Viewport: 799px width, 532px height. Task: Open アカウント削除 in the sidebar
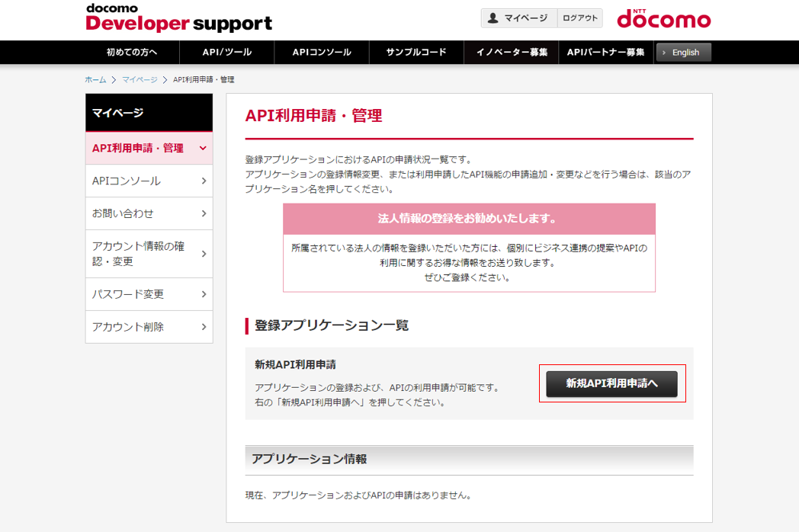coord(149,327)
